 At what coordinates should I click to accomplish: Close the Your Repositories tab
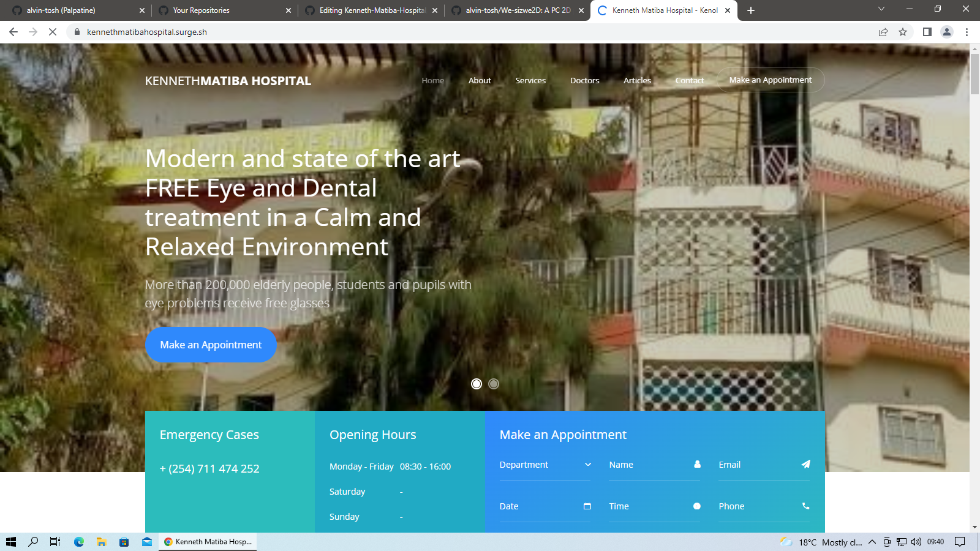pos(288,10)
